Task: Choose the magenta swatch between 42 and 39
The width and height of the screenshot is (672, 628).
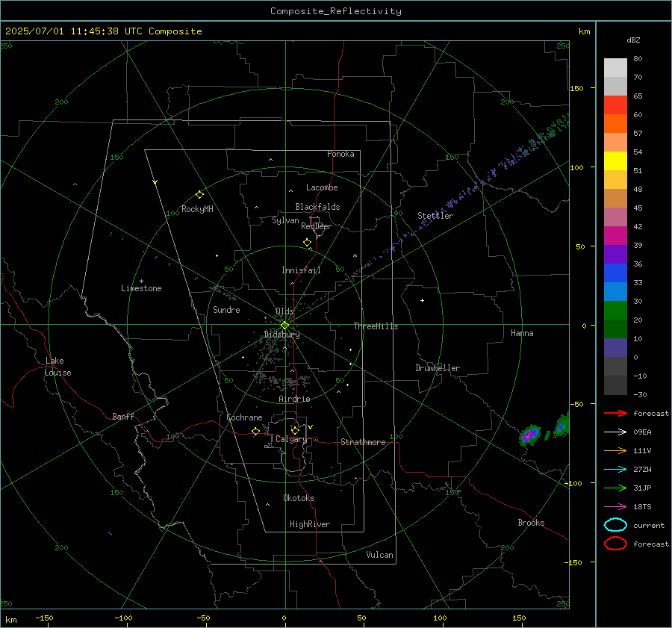Action: click(615, 236)
